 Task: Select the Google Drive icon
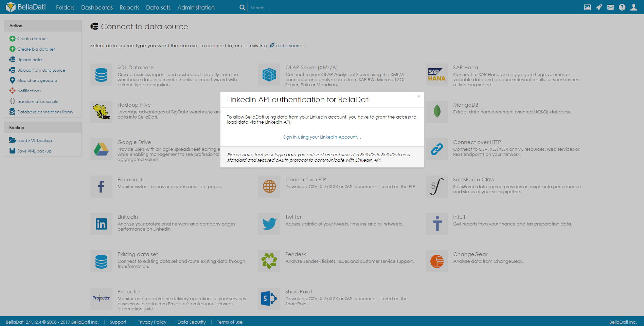pos(101,149)
